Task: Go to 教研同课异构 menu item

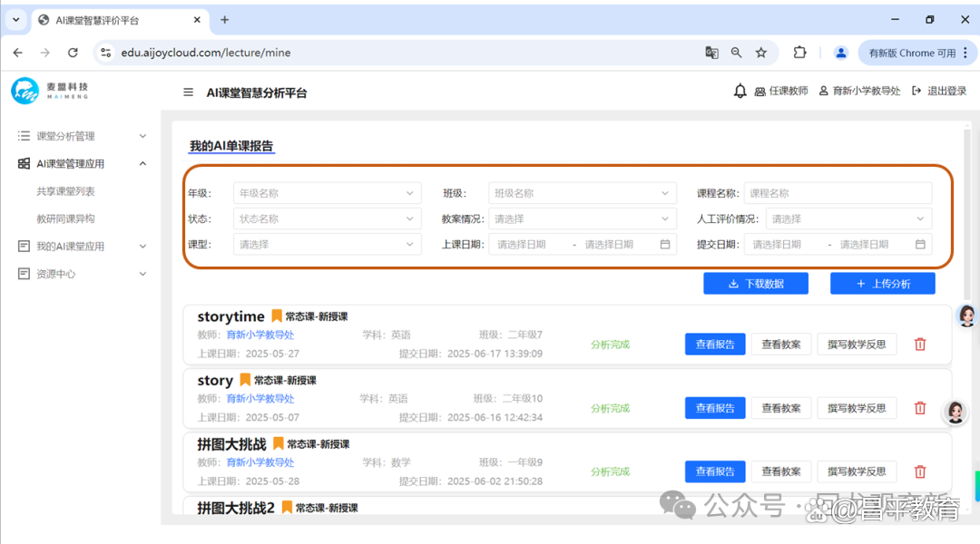Action: point(65,219)
